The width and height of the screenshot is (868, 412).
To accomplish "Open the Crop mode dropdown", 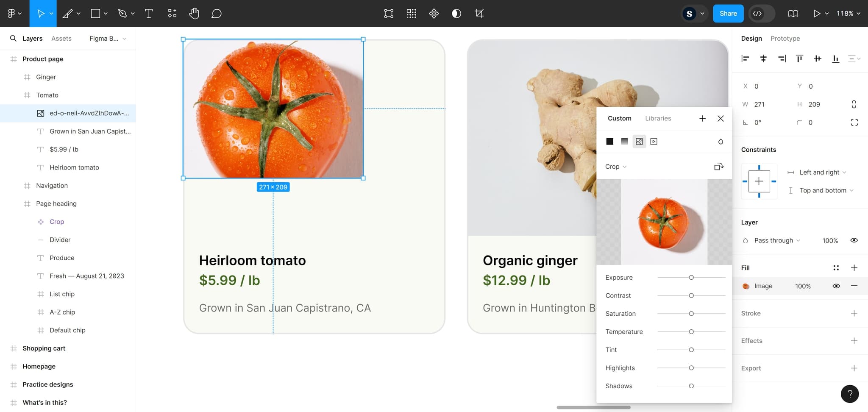I will (x=615, y=166).
